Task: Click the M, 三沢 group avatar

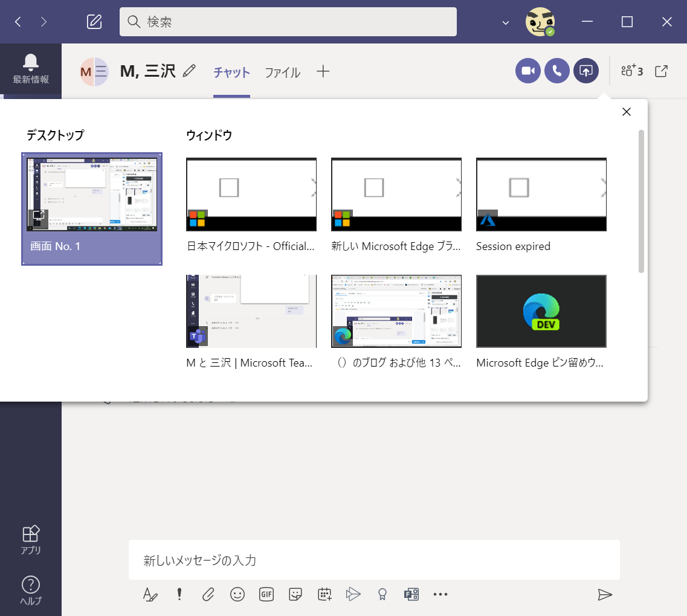Action: click(x=94, y=71)
